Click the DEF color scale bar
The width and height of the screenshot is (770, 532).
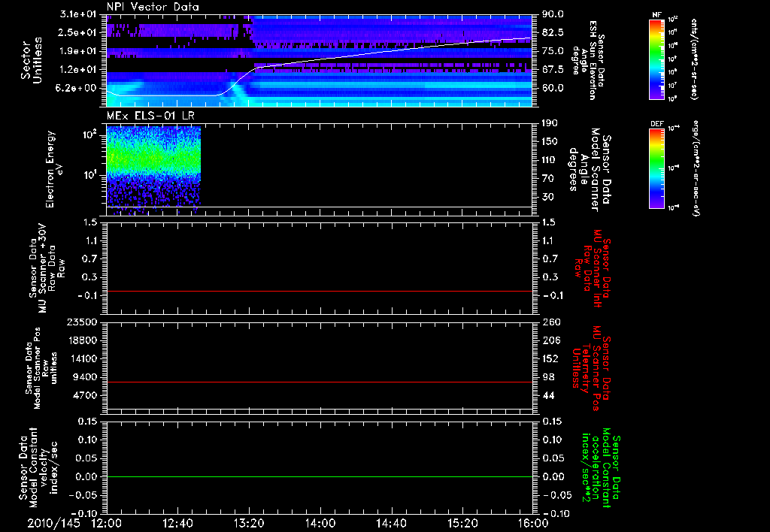656,168
